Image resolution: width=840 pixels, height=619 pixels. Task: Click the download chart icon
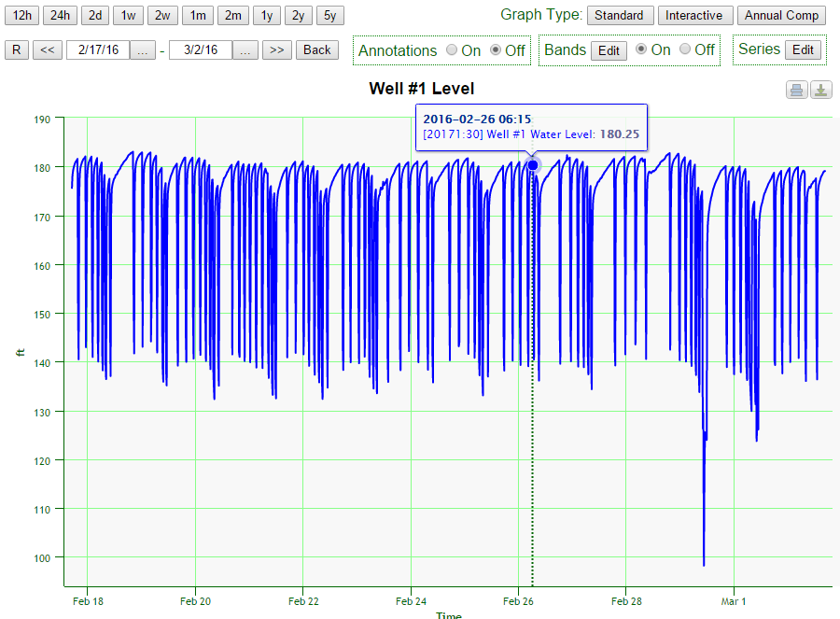click(x=820, y=90)
